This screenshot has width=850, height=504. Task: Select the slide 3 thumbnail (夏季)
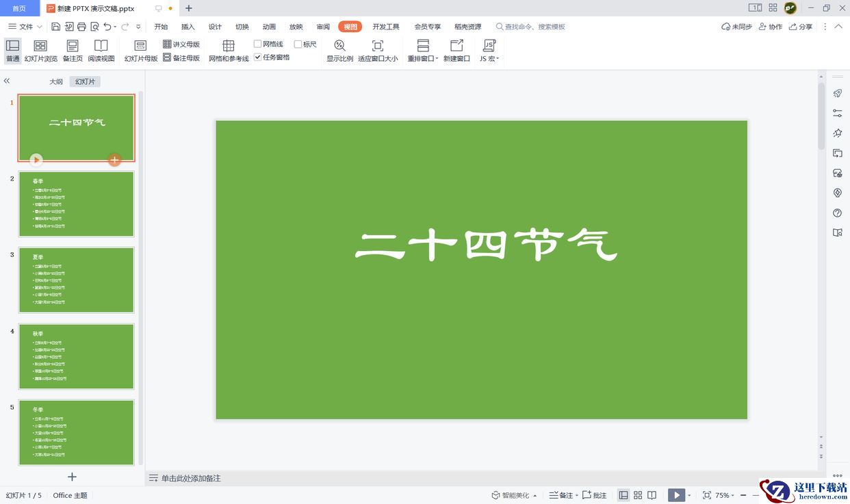pyautogui.click(x=76, y=280)
